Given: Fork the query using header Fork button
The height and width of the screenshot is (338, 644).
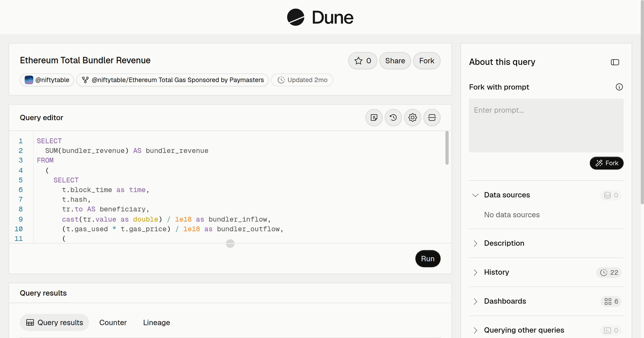Looking at the screenshot, I should [x=427, y=61].
